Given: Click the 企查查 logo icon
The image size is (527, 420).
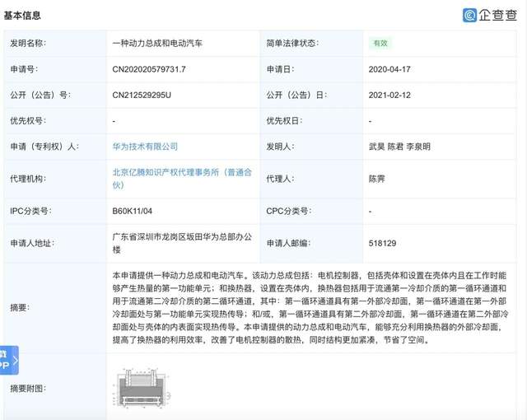Looking at the screenshot, I should click(470, 15).
